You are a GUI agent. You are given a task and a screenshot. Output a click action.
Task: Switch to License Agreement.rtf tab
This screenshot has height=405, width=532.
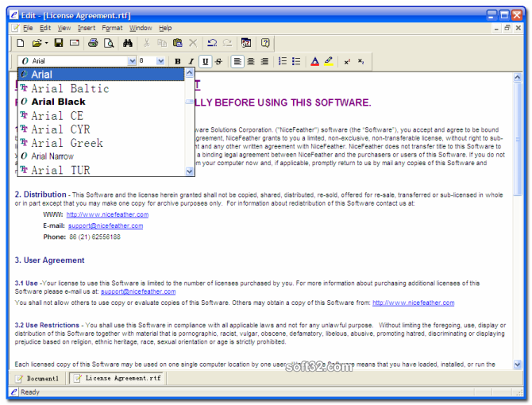(118, 378)
